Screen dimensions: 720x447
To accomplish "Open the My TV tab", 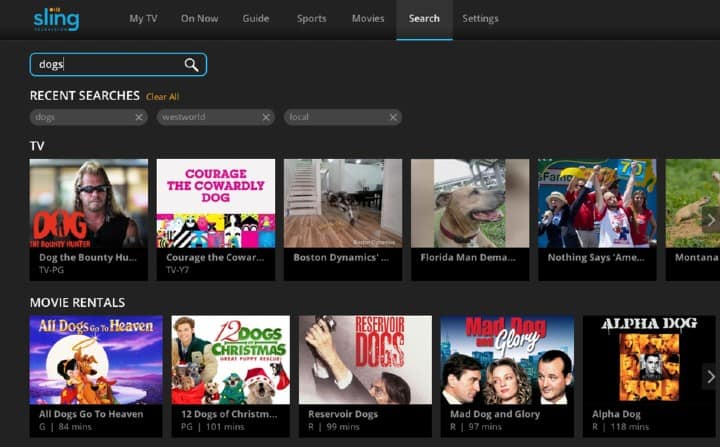I will (x=143, y=19).
